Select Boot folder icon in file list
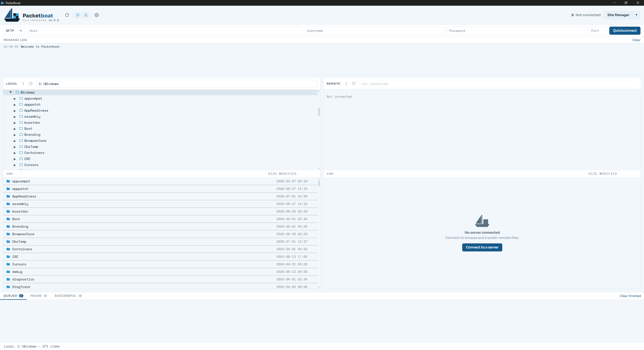The width and height of the screenshot is (644, 350). [x=8, y=219]
